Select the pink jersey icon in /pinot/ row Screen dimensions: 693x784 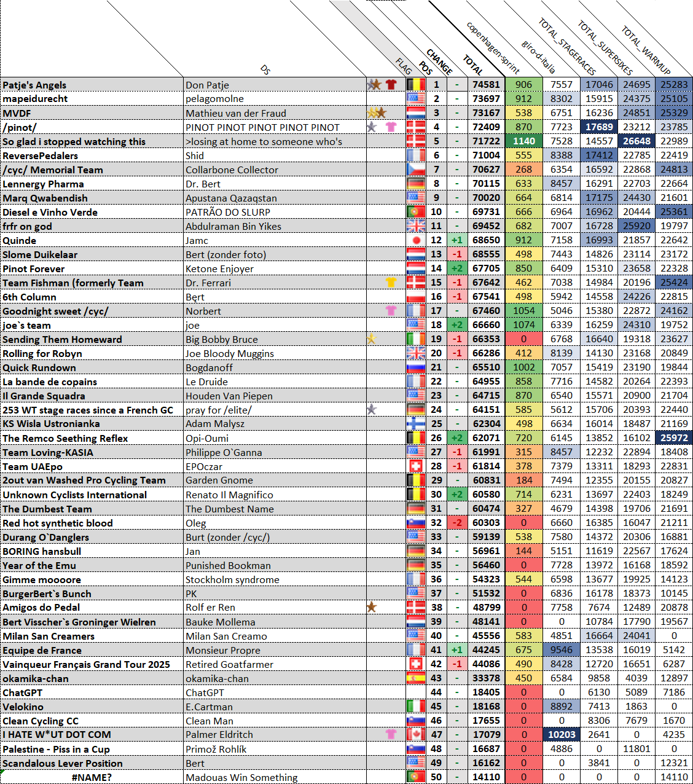point(391,127)
